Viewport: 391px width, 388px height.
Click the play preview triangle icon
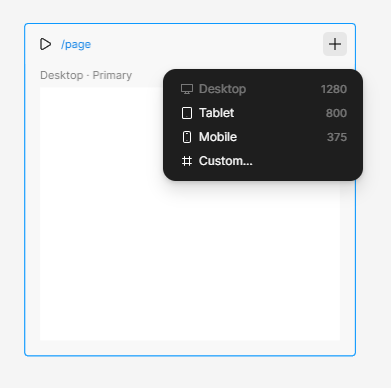(x=45, y=44)
